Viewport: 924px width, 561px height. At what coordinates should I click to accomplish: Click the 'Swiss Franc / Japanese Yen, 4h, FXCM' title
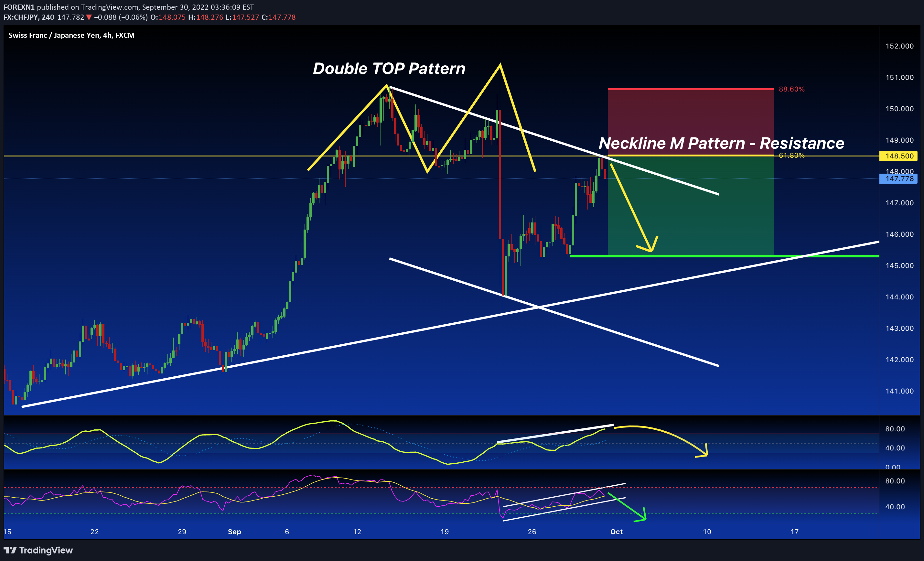pos(72,35)
